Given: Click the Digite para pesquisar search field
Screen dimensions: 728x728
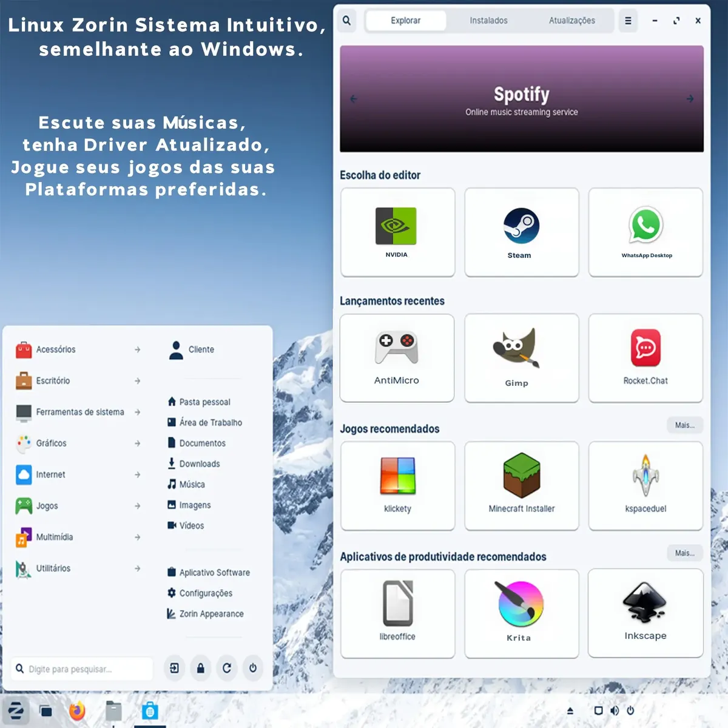Looking at the screenshot, I should 83,669.
